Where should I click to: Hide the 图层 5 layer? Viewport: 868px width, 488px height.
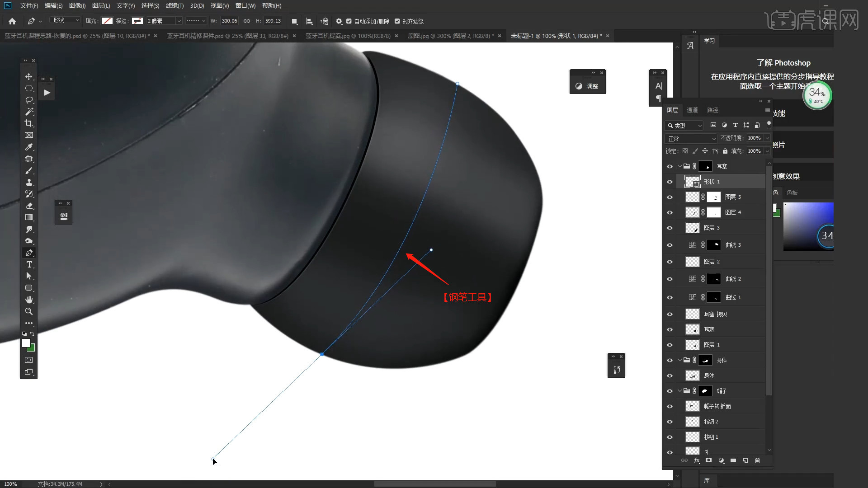pyautogui.click(x=670, y=197)
